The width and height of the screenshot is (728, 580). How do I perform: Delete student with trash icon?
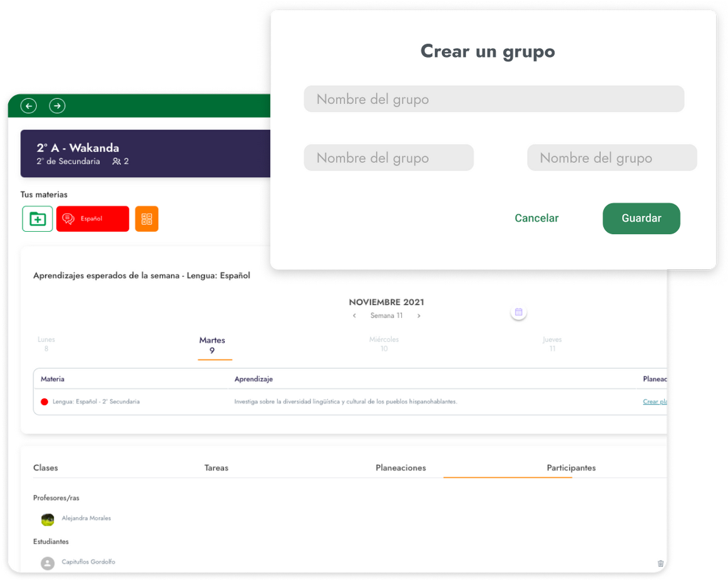click(660, 564)
